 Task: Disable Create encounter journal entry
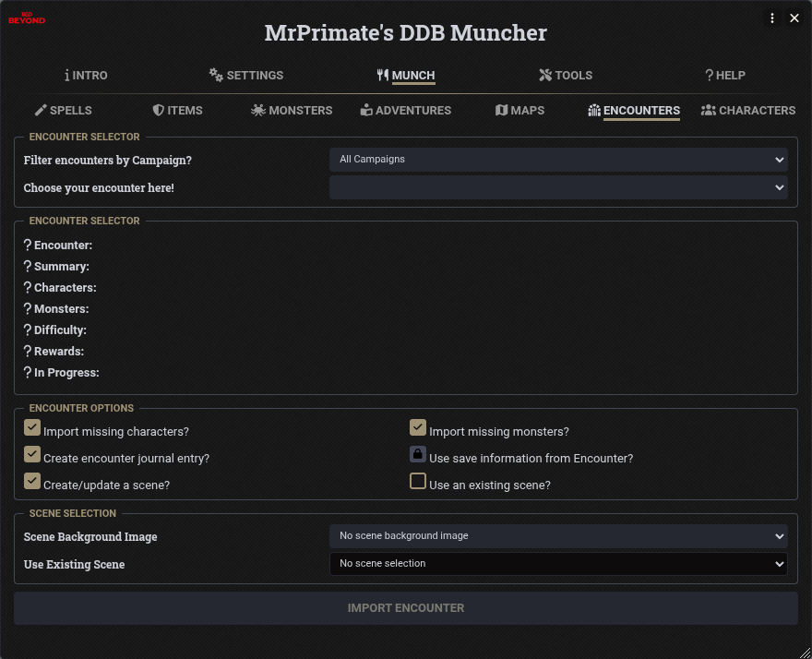coord(32,454)
